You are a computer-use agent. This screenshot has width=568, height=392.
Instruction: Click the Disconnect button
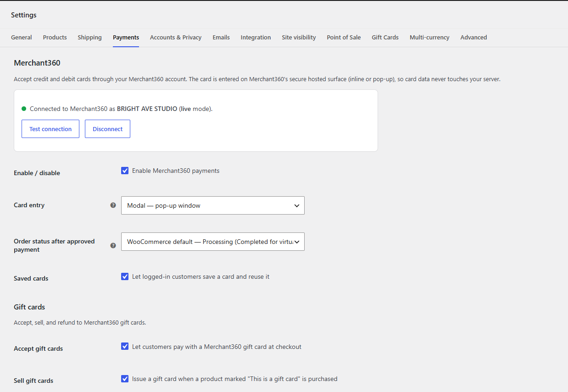point(107,129)
